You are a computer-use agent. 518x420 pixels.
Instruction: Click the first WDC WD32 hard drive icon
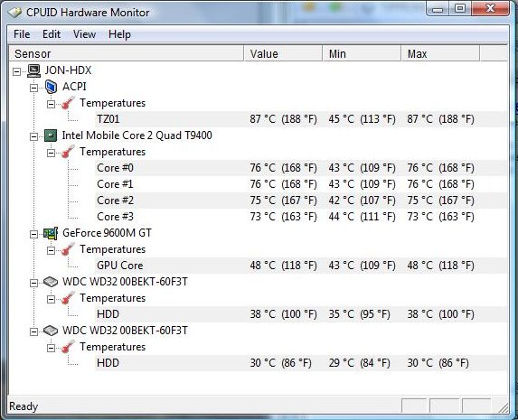[x=51, y=282]
